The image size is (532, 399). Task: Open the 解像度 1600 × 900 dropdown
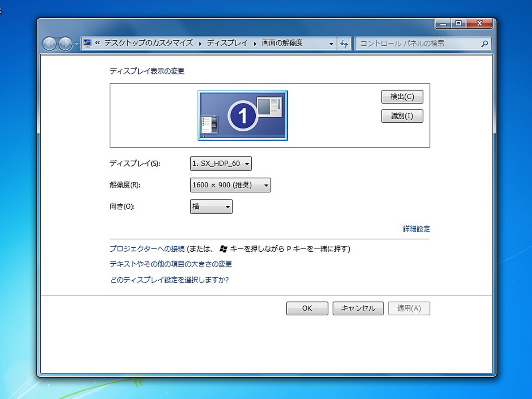coord(230,185)
